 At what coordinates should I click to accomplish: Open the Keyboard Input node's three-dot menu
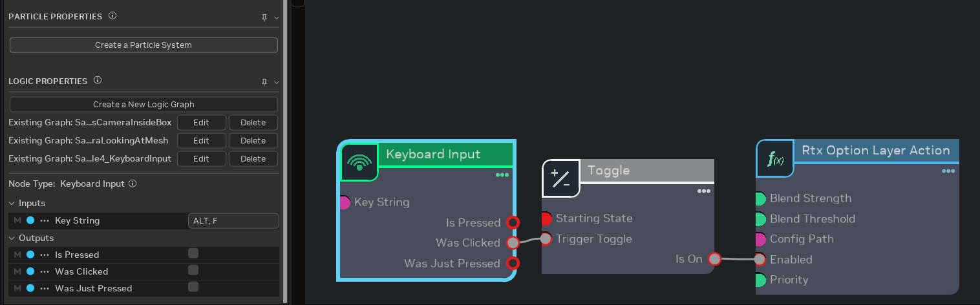coord(502,175)
